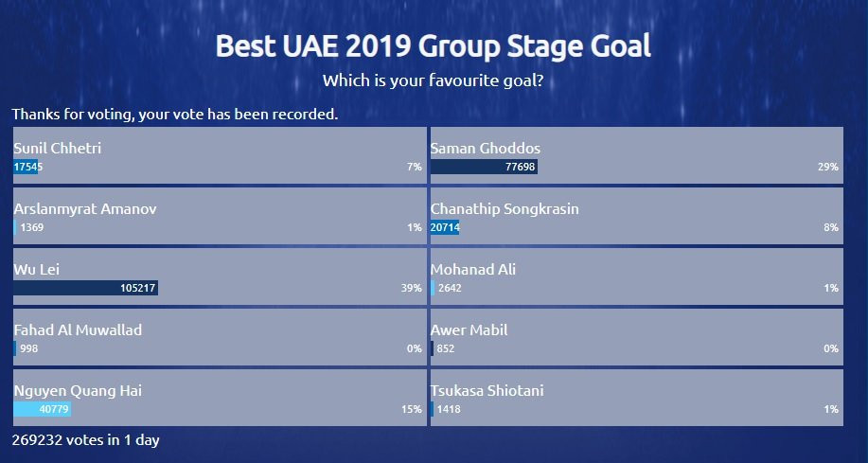The width and height of the screenshot is (868, 463).
Task: Click Saman Ghoddos's 77698 vote bar
Action: [484, 167]
